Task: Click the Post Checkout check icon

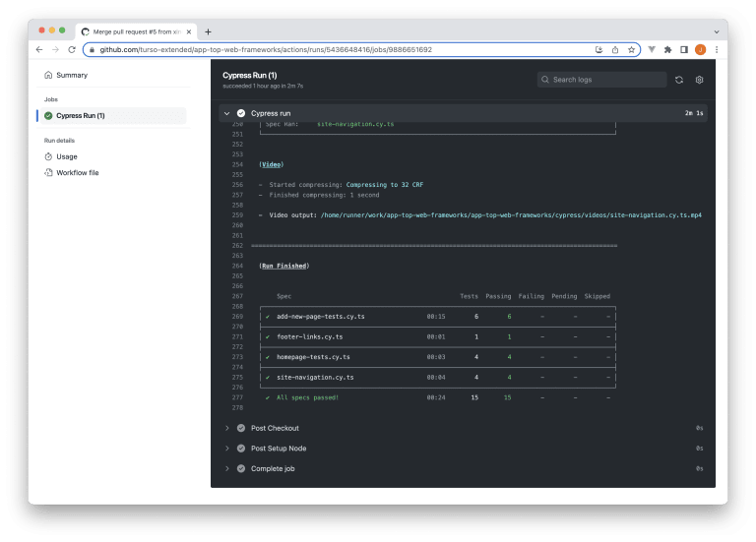Action: point(241,428)
